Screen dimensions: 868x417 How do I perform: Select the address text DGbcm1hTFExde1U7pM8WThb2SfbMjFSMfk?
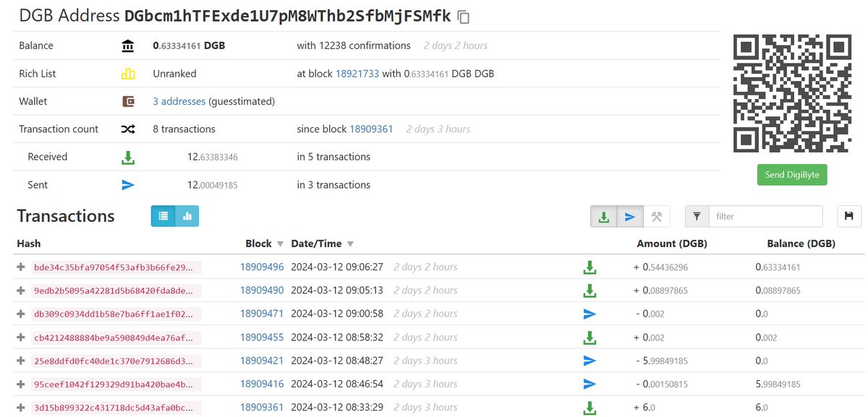(x=287, y=17)
